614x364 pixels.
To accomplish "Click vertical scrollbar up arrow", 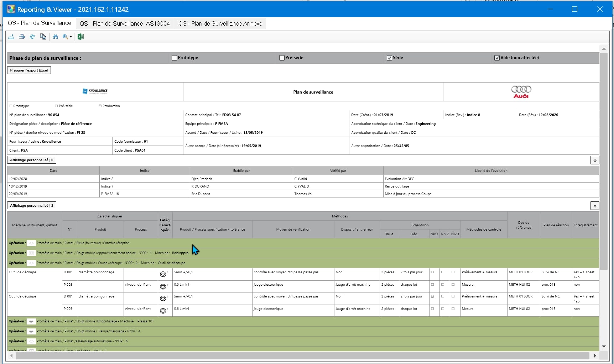I will tap(604, 49).
